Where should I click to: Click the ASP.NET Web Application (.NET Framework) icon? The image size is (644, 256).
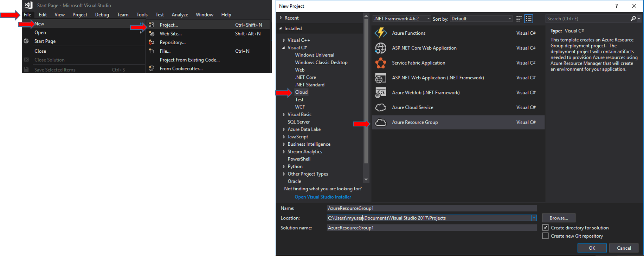coord(381,78)
